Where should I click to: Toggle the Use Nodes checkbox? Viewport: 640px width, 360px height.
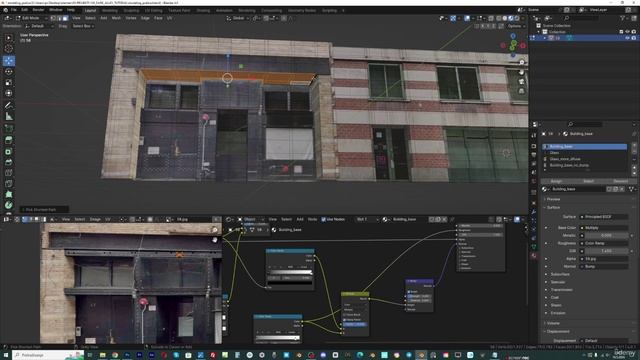[x=324, y=220]
